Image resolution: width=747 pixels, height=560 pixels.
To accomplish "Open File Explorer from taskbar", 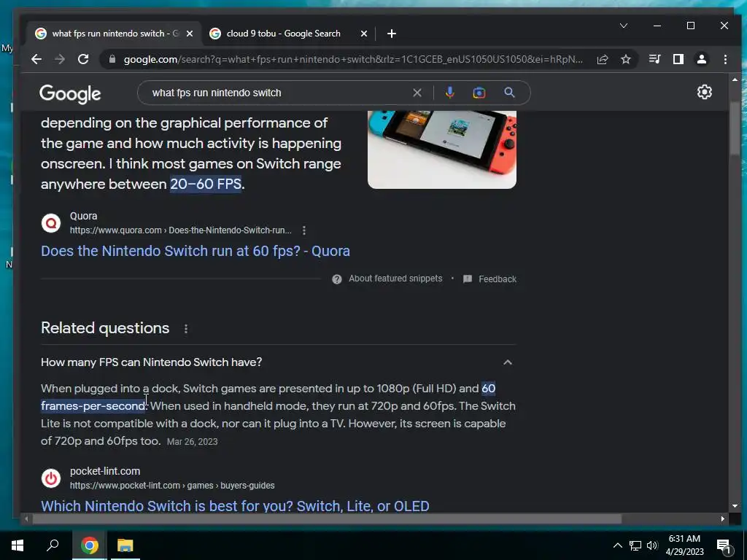I will 125,545.
